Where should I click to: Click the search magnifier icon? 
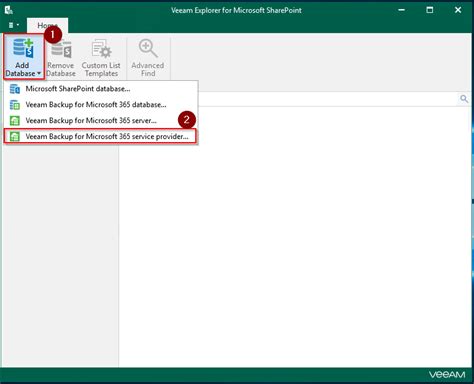tap(464, 99)
